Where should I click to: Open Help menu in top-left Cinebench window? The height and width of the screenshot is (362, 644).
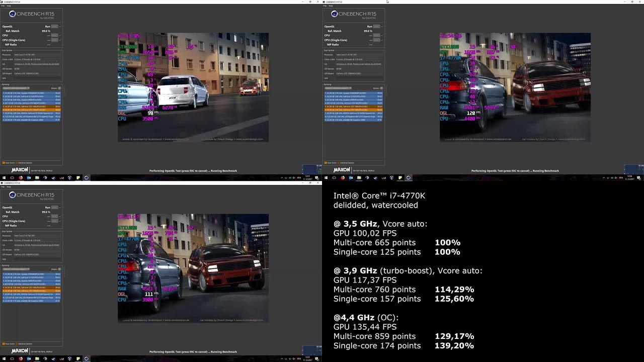coord(9,6)
